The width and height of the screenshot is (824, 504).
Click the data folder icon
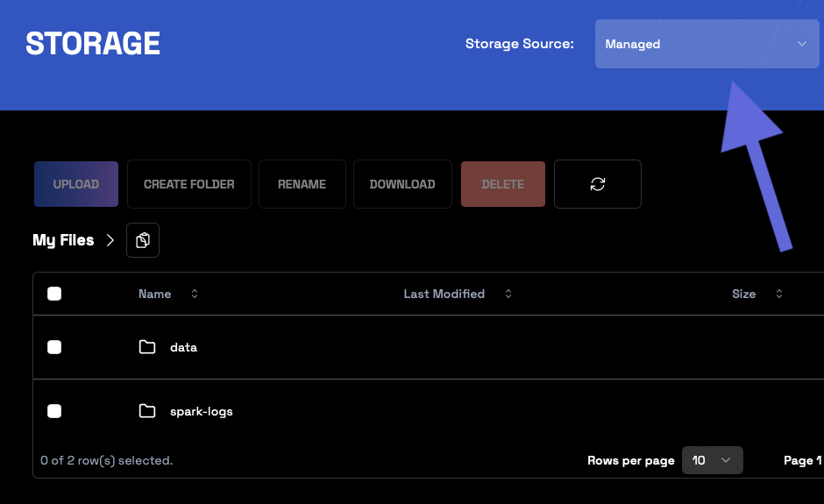pyautogui.click(x=147, y=347)
